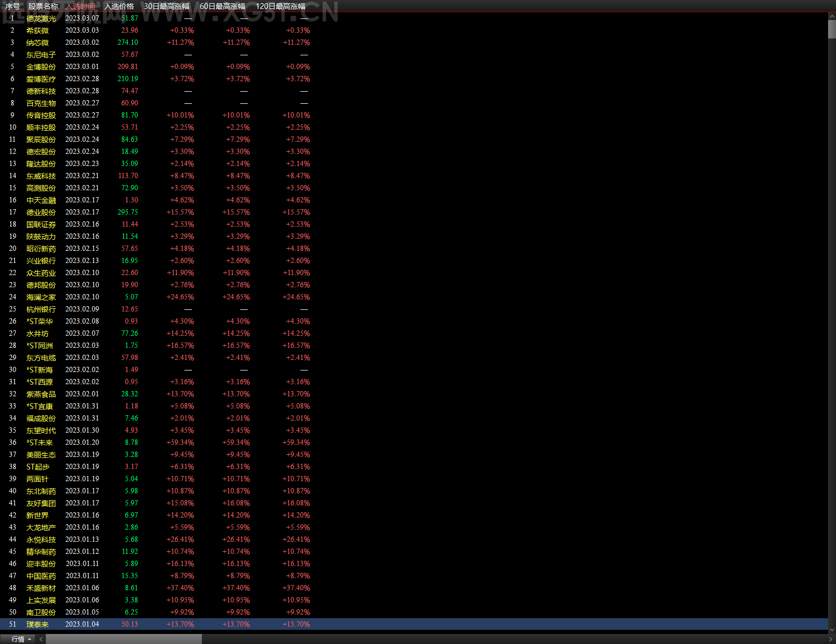The width and height of the screenshot is (836, 644).
Task: Select stock 美丽生态
Action: (41, 455)
